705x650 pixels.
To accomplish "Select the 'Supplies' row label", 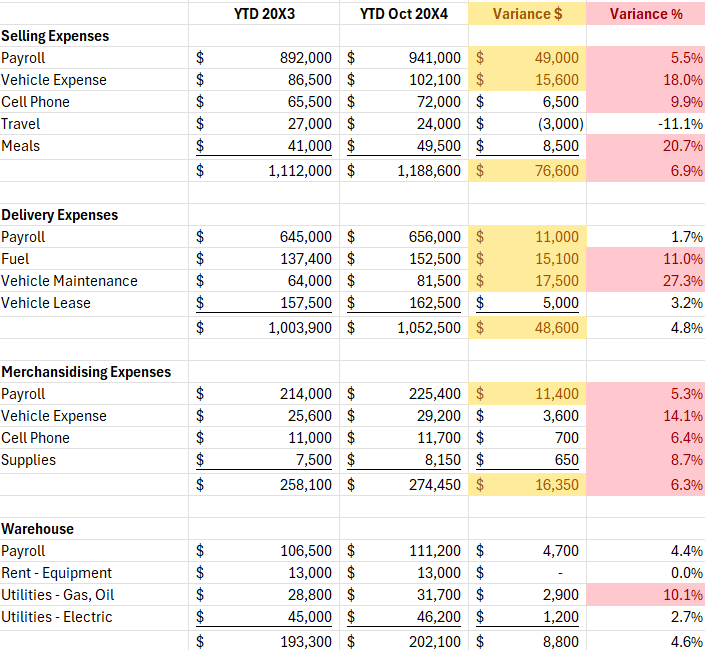I will tap(29, 460).
